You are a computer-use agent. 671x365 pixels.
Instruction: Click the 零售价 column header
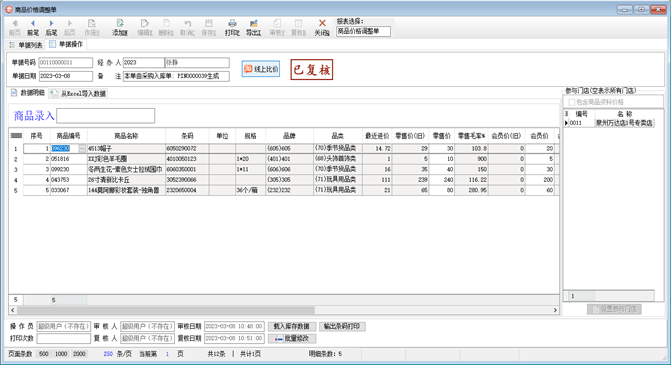point(441,136)
